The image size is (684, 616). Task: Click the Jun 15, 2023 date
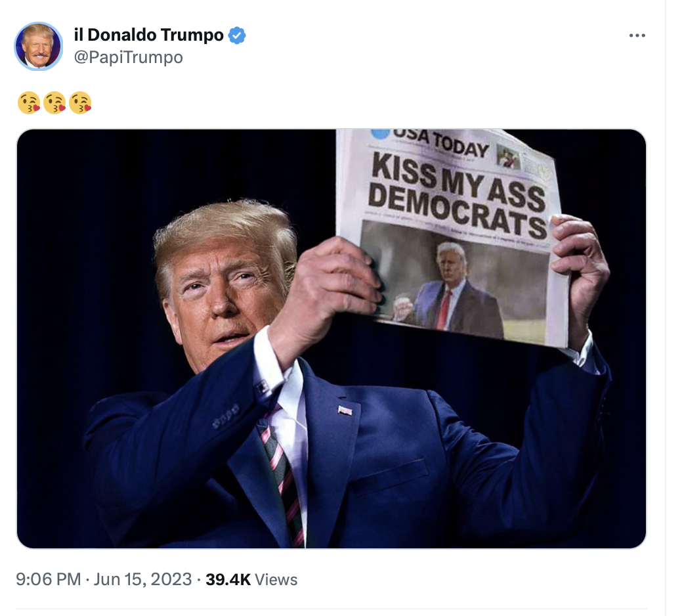[142, 579]
